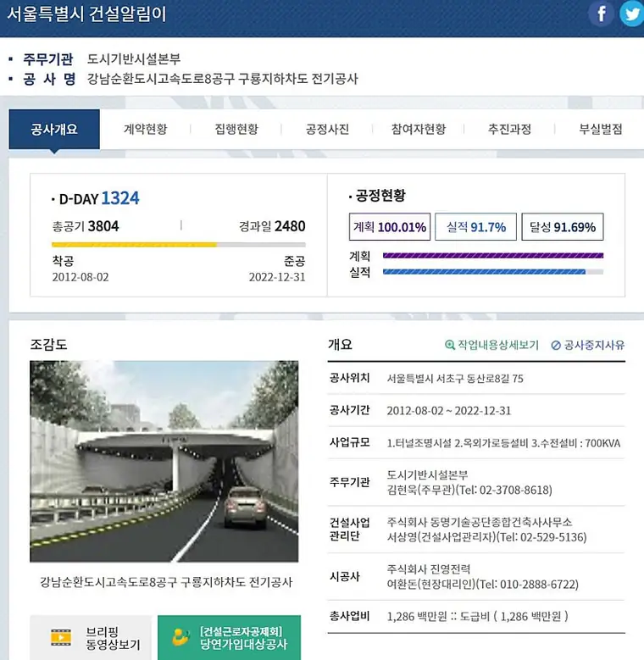Play 브리핑 동영상보기 button
Screen dimensions: 644x660
[x=91, y=638]
